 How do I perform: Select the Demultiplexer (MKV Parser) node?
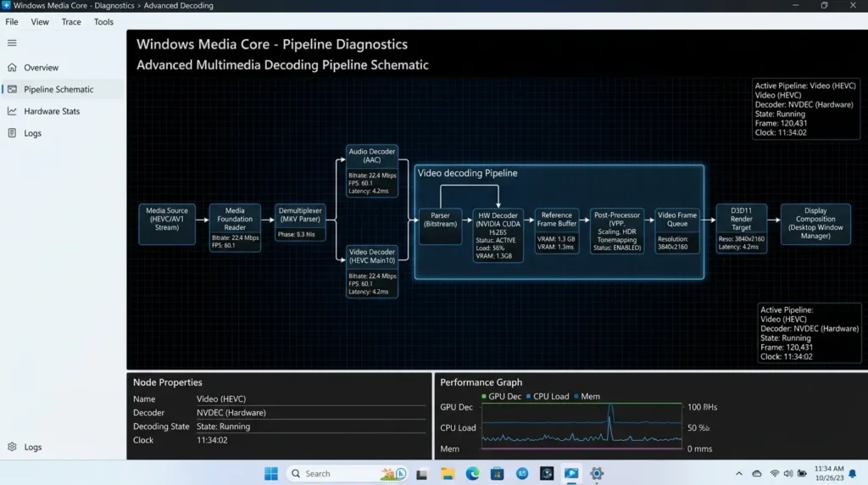(300, 222)
